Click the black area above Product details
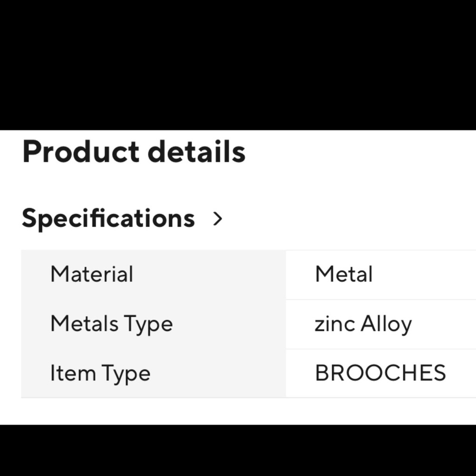The height and width of the screenshot is (476, 476). point(238,64)
